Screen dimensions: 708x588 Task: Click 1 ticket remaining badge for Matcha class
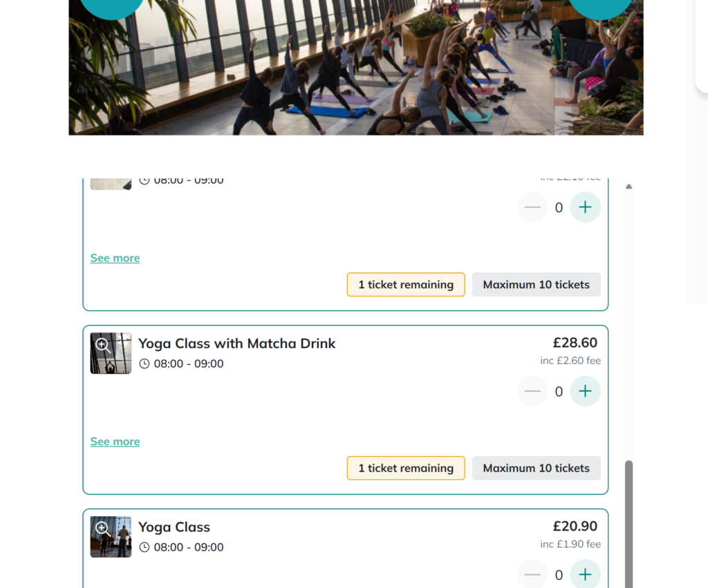[x=406, y=468]
